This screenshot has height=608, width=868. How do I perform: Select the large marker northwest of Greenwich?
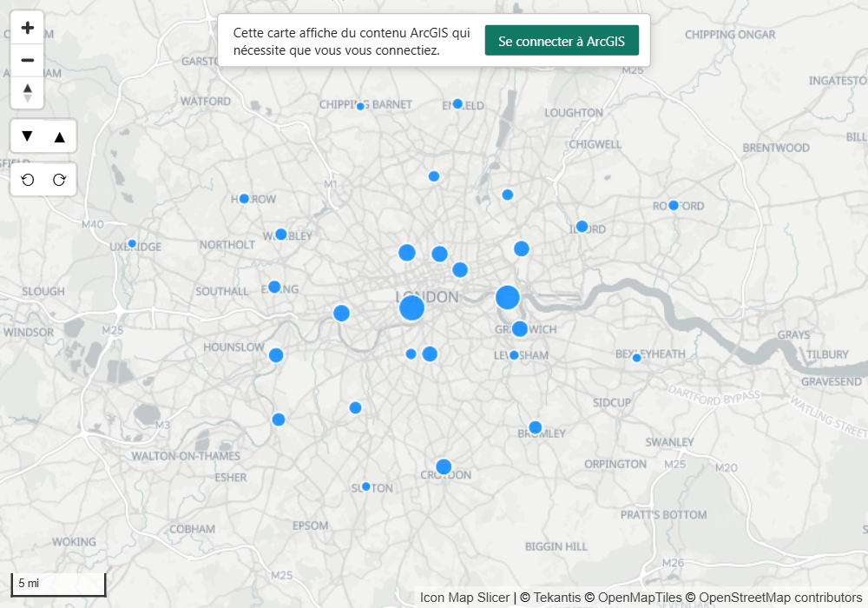coord(508,297)
